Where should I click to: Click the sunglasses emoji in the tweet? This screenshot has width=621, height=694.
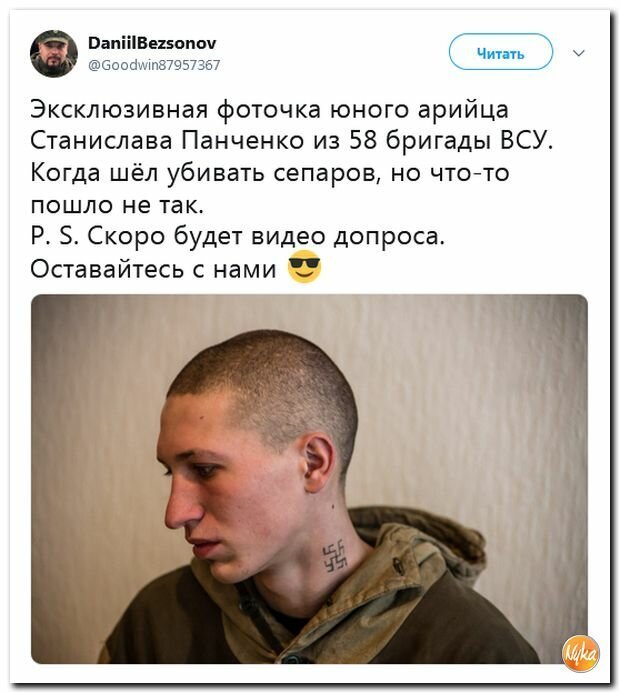point(304,267)
